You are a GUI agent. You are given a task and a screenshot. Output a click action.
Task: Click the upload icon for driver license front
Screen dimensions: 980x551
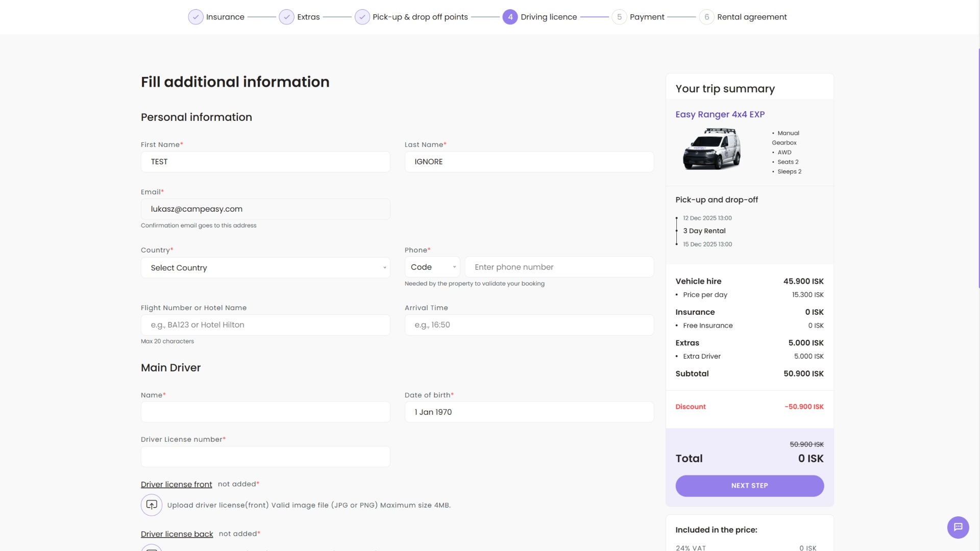click(x=151, y=505)
